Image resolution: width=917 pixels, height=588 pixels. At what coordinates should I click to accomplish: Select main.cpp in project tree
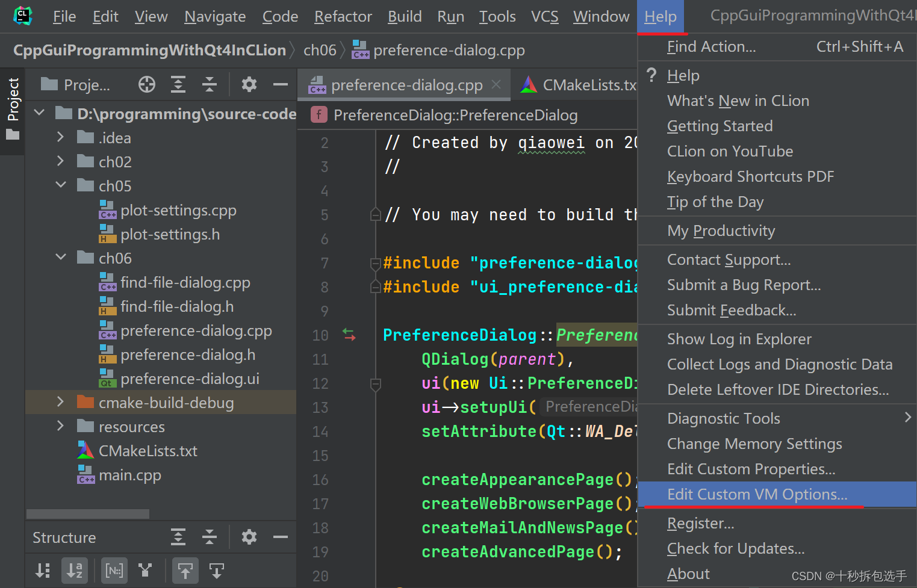click(130, 475)
